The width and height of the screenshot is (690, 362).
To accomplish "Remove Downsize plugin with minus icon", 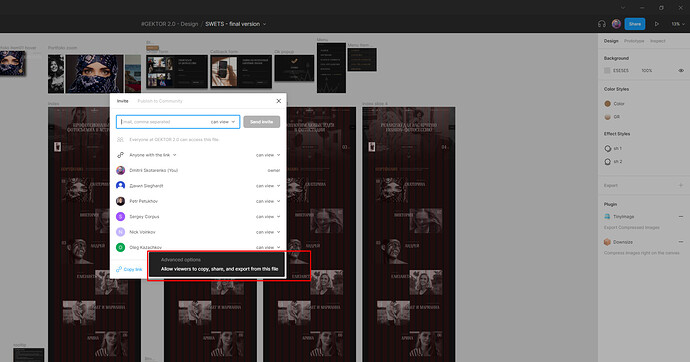I will tap(681, 242).
